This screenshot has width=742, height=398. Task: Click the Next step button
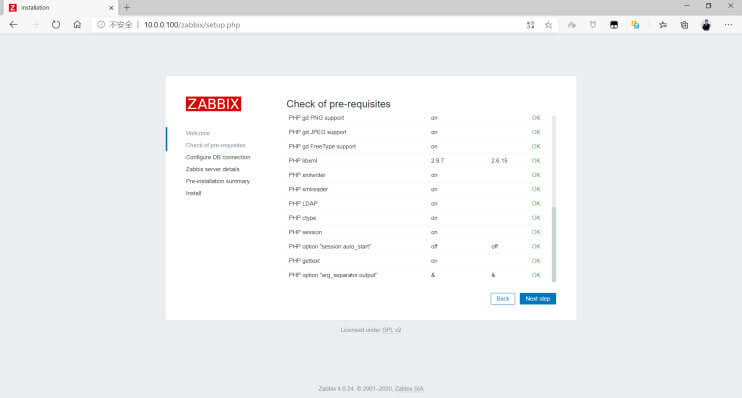(x=538, y=299)
